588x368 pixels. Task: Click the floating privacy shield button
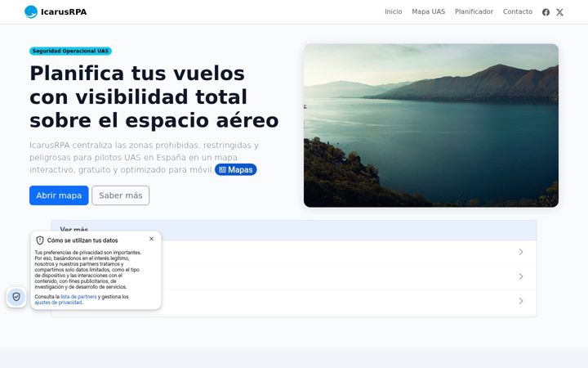point(16,297)
